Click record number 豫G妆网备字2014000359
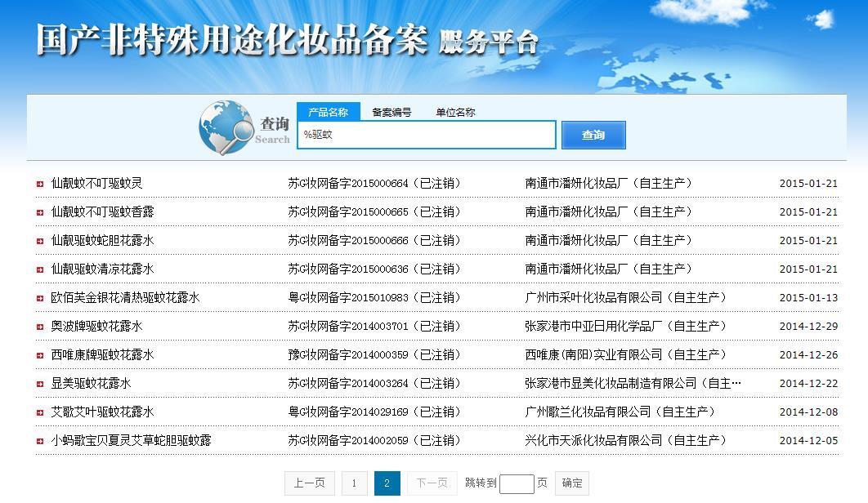The width and height of the screenshot is (868, 503). tap(348, 355)
